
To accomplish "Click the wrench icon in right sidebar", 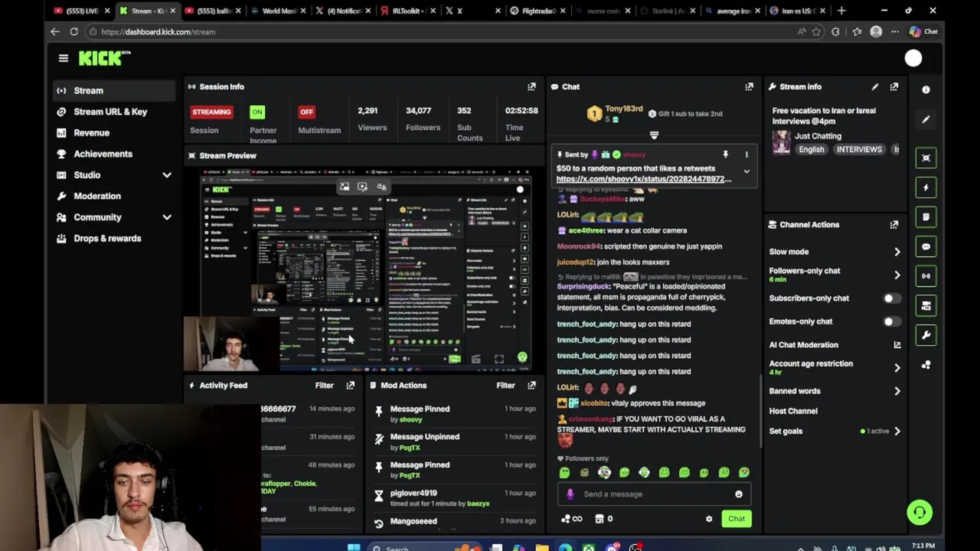I will point(926,335).
